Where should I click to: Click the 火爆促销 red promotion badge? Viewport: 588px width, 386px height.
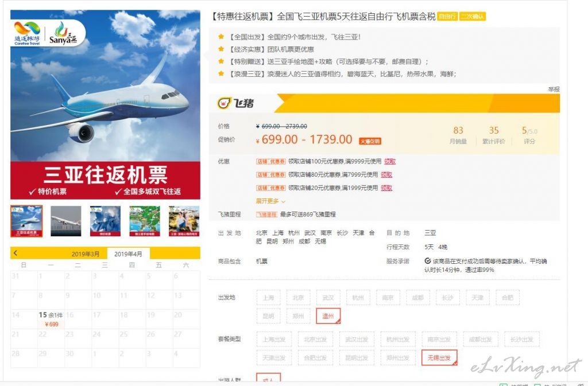[370, 141]
